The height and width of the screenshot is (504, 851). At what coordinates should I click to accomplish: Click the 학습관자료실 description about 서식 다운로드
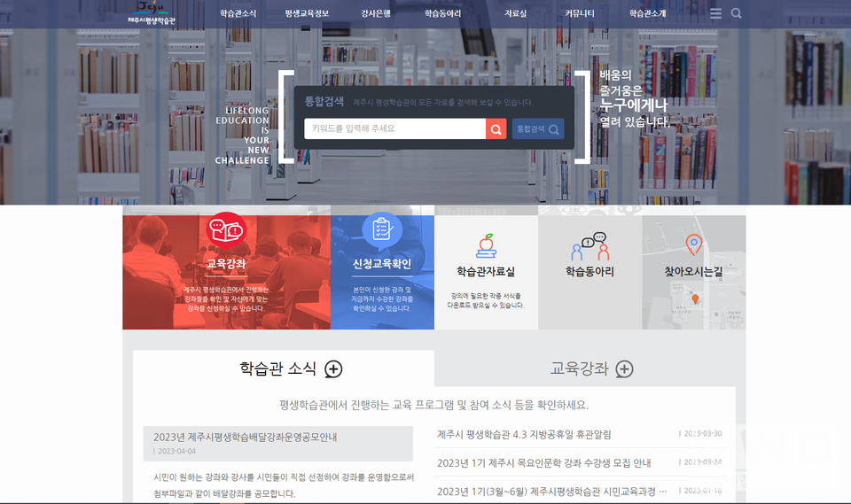[486, 300]
